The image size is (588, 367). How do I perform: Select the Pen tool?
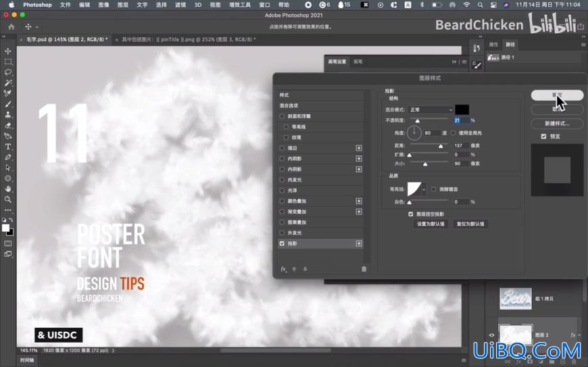tap(8, 157)
